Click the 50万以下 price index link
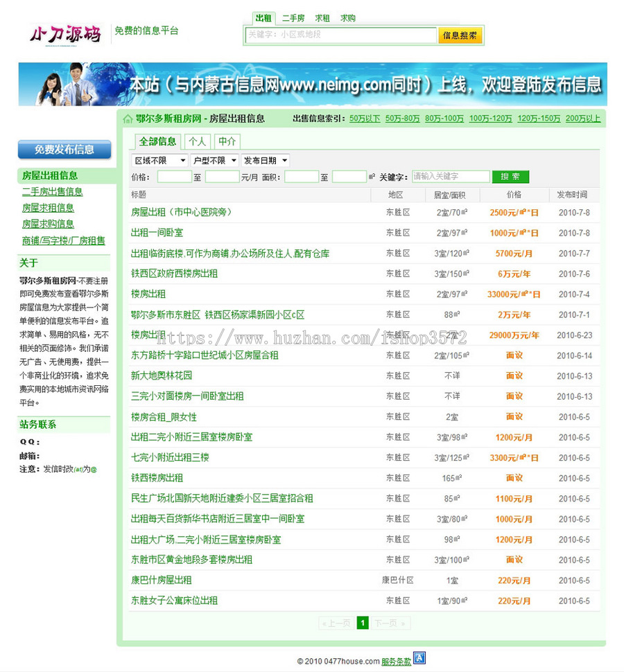624x672 pixels. point(364,118)
